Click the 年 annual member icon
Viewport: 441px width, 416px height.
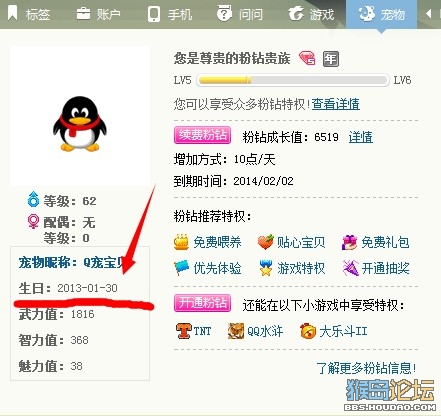click(331, 59)
